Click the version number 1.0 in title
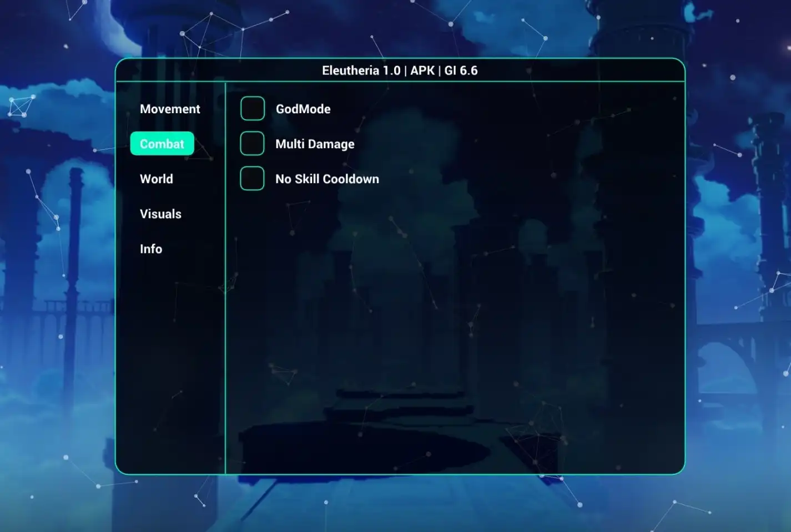Image resolution: width=791 pixels, height=532 pixels. point(391,70)
